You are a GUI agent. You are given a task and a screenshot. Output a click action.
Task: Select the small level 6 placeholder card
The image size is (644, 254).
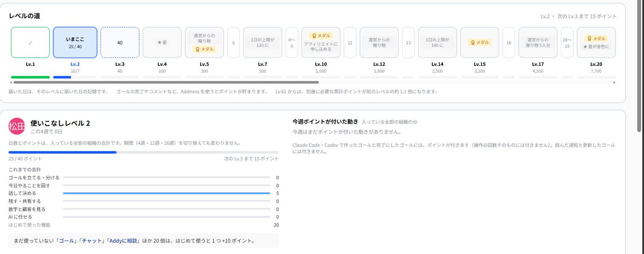tap(233, 42)
